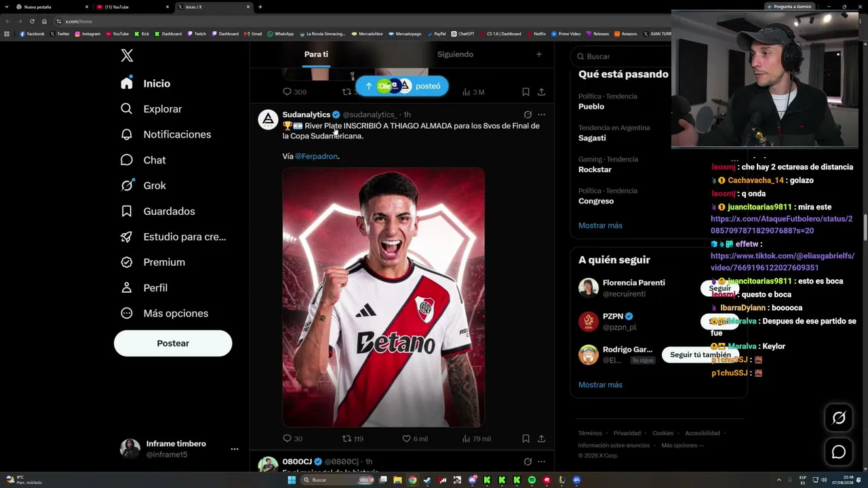The width and height of the screenshot is (868, 488).
Task: Open the Inframe timbero account menu dots
Action: (x=235, y=449)
